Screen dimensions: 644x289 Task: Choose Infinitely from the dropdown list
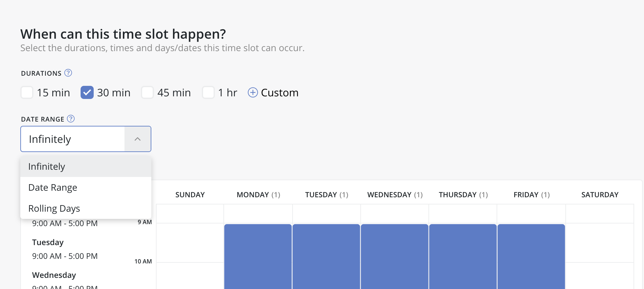pos(86,166)
